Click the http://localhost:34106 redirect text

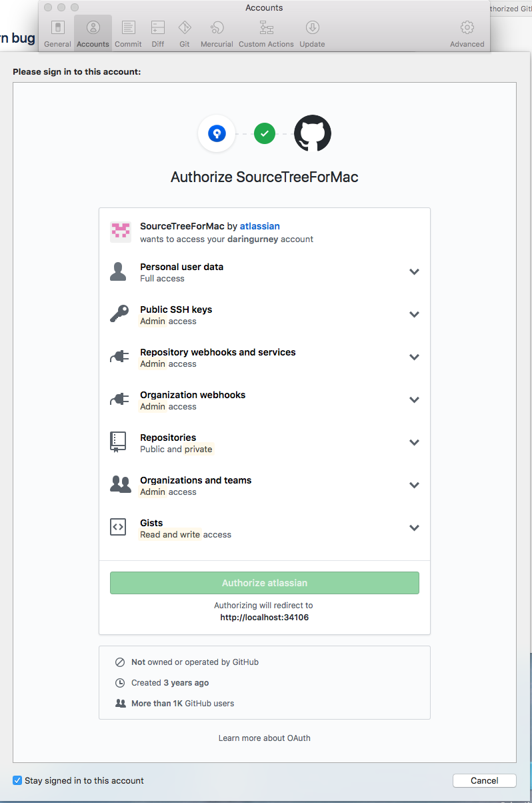click(265, 618)
